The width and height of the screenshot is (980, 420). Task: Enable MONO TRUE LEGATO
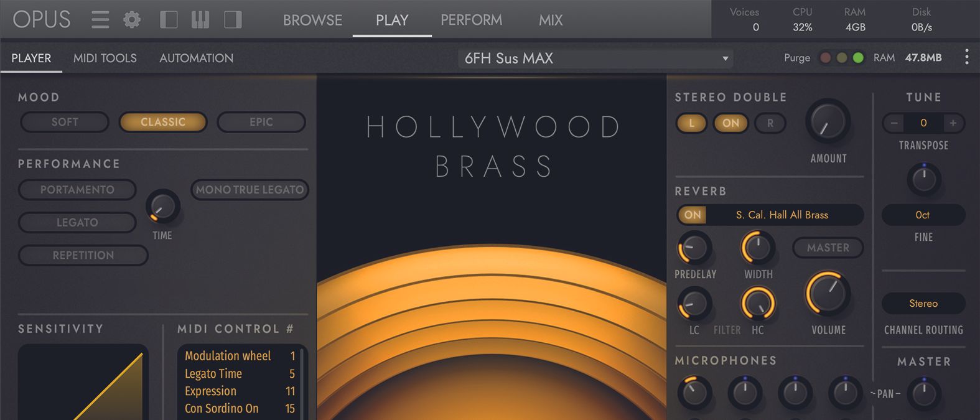click(250, 190)
